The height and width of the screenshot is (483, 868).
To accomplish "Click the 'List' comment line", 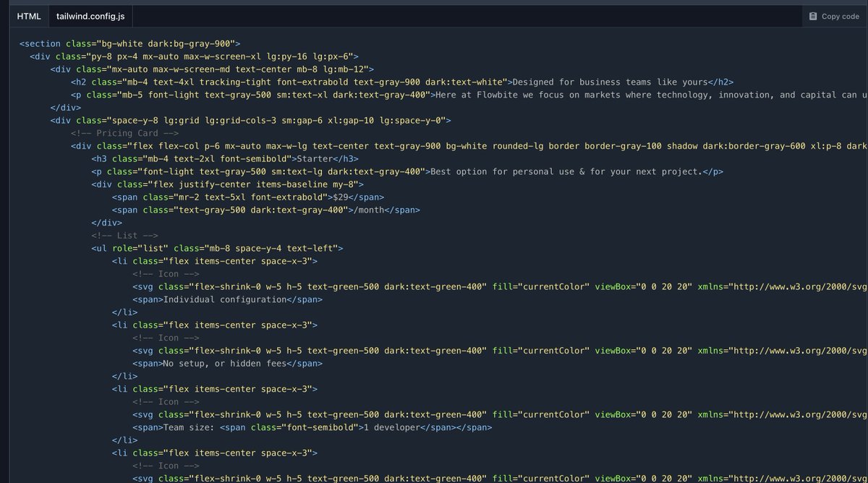I will 124,235.
